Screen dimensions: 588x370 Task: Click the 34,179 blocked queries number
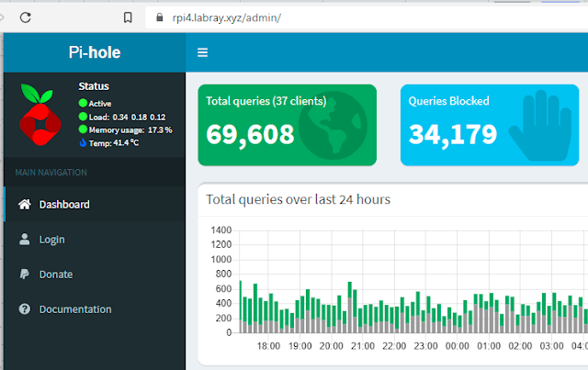pos(453,135)
